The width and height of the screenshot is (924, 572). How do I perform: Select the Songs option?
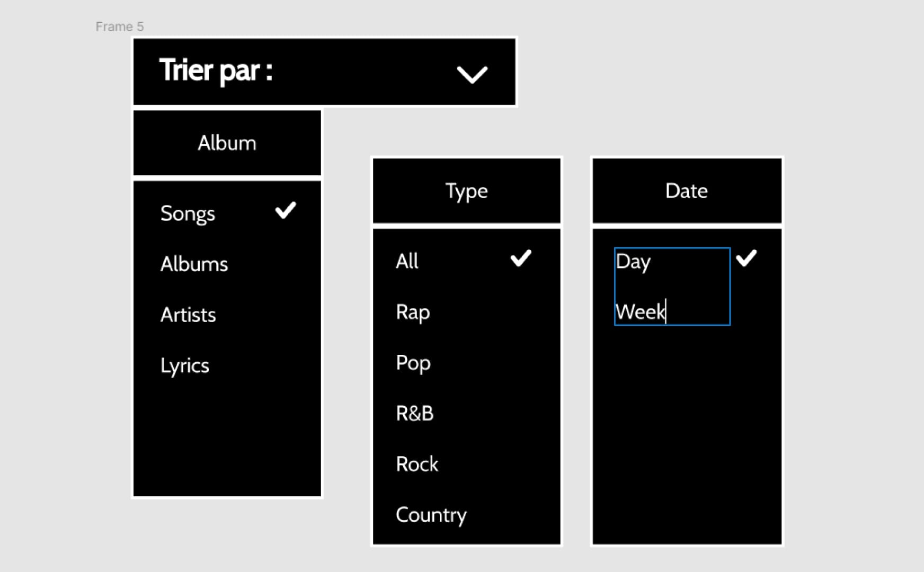[188, 213]
